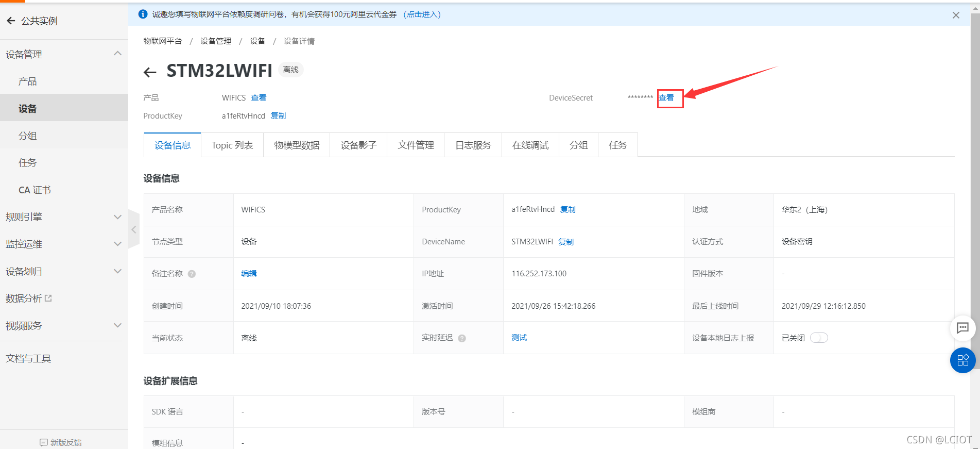Expand the 设备划归 menu section
Viewport: 980px width, 449px height.
pos(117,271)
